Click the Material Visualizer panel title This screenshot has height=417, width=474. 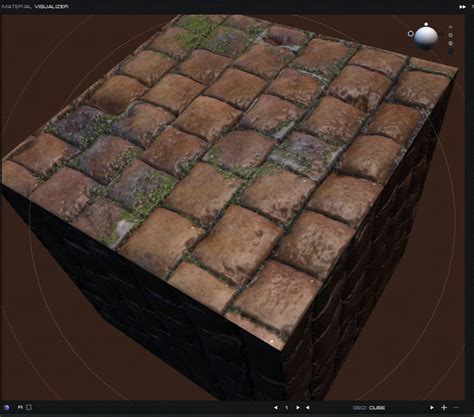[35, 6]
